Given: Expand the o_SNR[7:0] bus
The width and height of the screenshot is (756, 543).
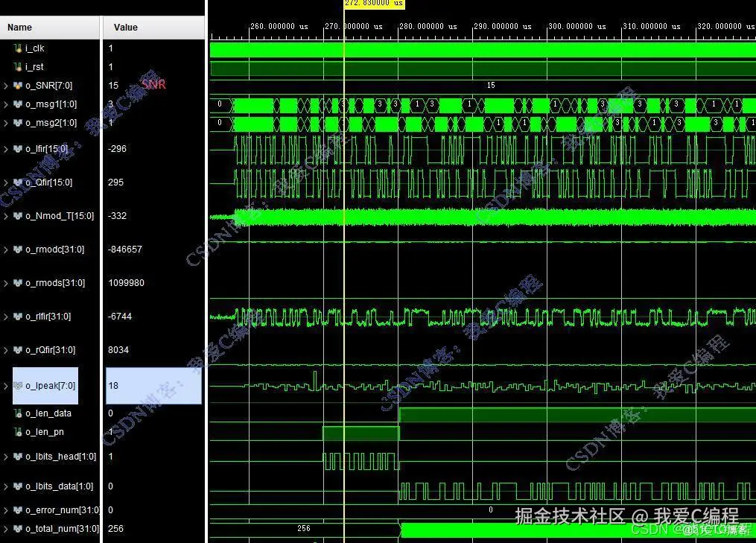Looking at the screenshot, I should 4,85.
